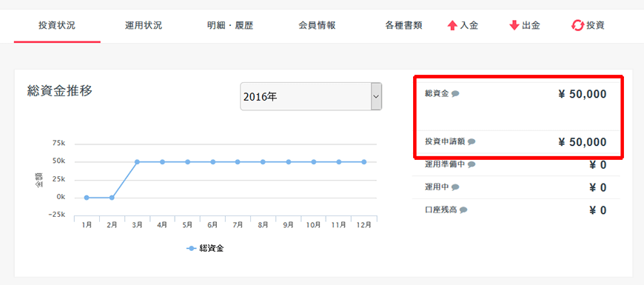The width and height of the screenshot is (644, 285).
Task: Click the 2月 data point on chart
Action: [112, 198]
